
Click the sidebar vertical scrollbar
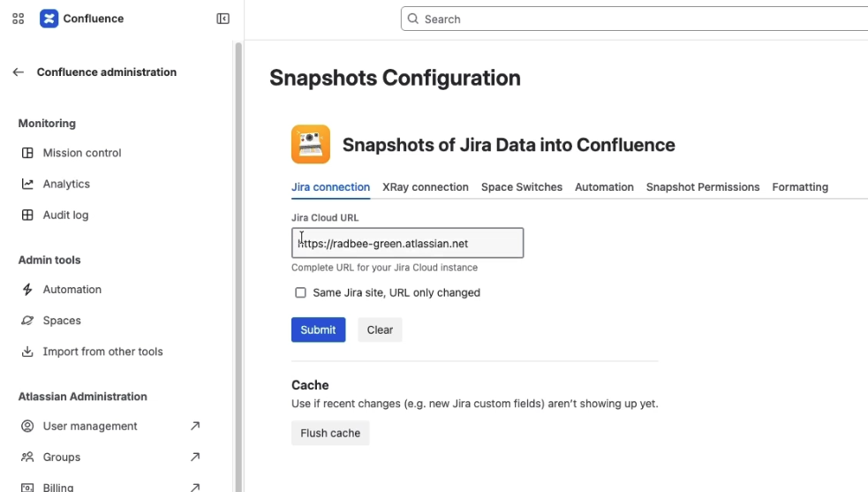point(238,266)
